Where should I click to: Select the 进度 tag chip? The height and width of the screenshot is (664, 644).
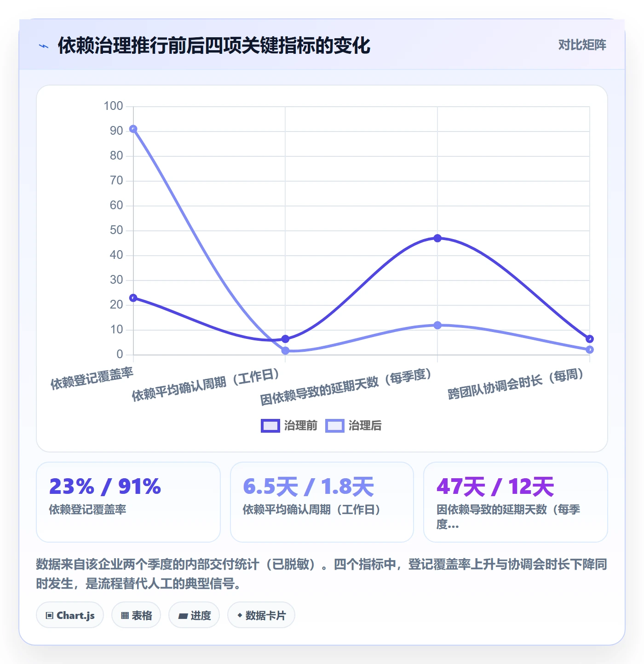pos(194,615)
